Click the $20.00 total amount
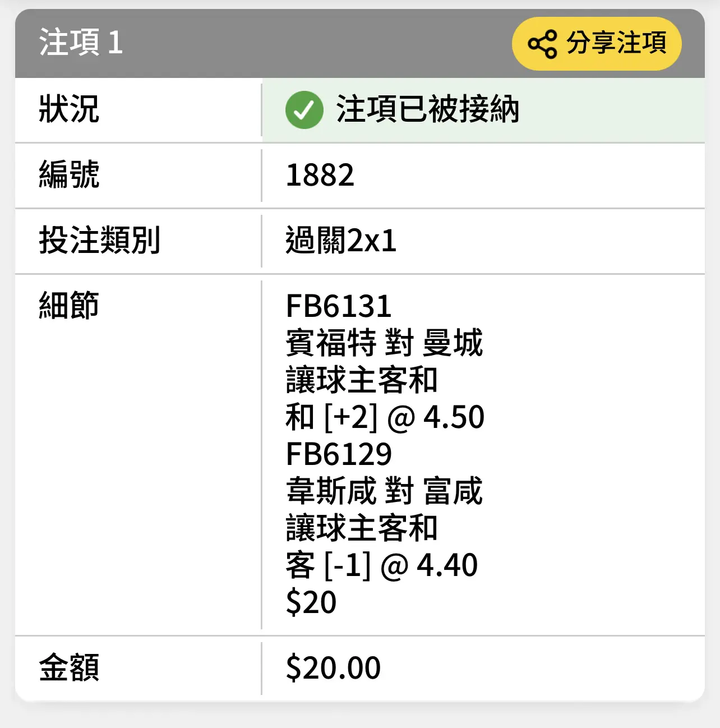 pos(333,668)
